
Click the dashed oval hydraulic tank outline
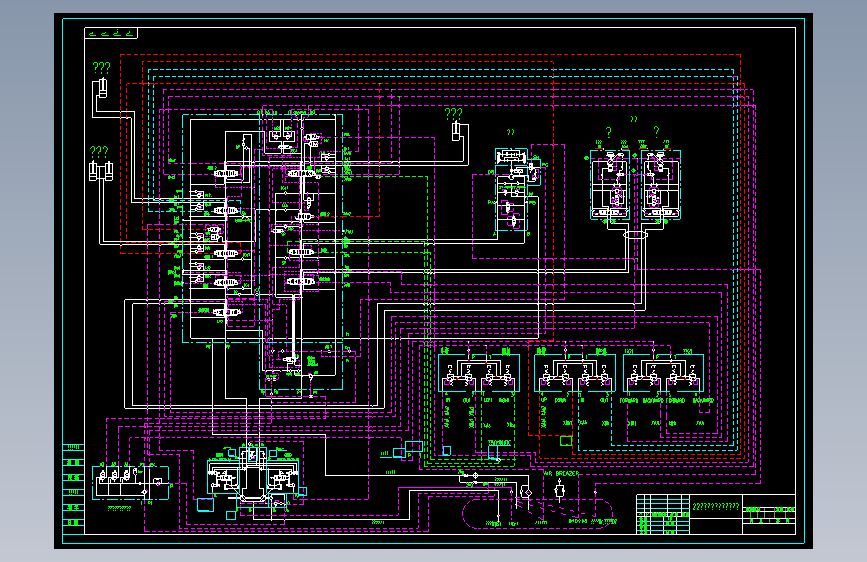click(538, 513)
